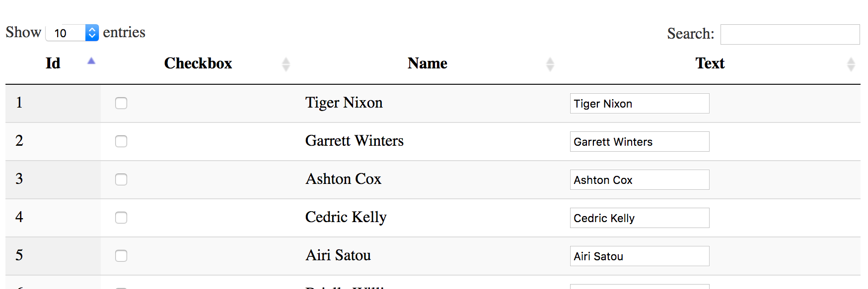The image size is (868, 289).
Task: Click the Text column sort arrows icon
Action: point(851,64)
